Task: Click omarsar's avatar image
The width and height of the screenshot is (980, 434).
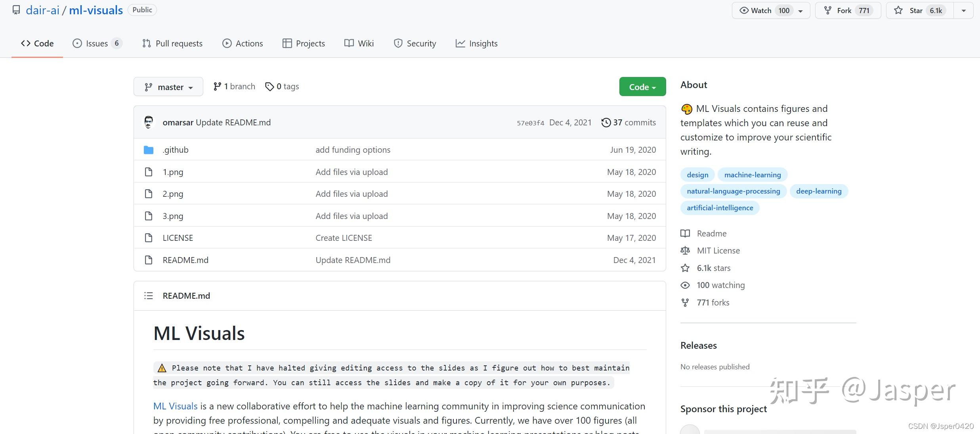Action: click(149, 122)
